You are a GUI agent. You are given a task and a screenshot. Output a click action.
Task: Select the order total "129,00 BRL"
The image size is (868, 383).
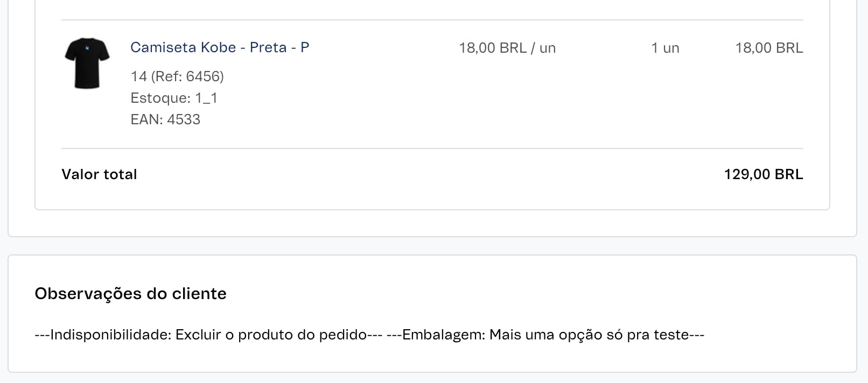763,174
